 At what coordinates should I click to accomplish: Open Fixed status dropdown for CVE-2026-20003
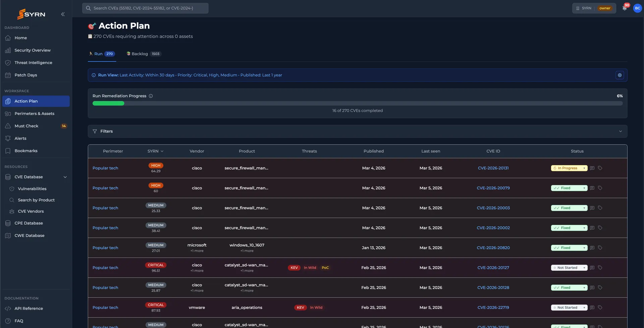click(x=569, y=208)
